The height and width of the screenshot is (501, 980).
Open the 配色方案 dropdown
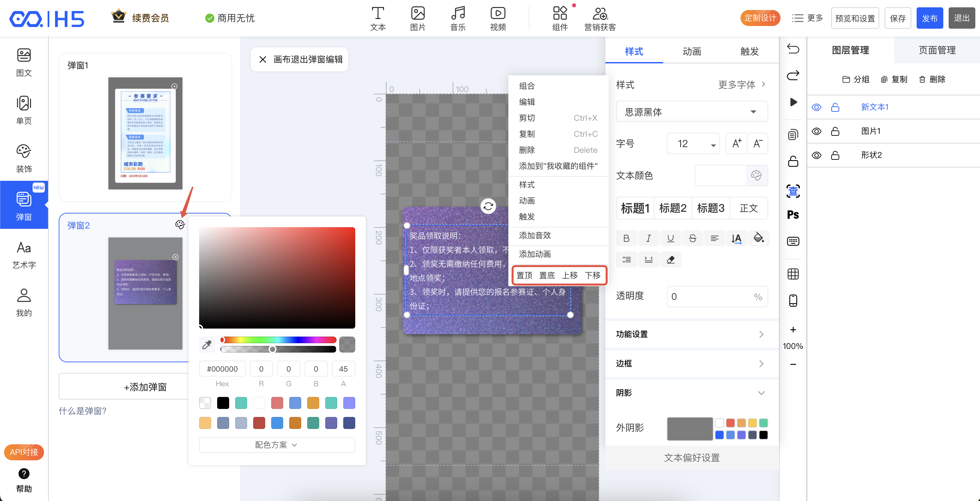pos(277,445)
